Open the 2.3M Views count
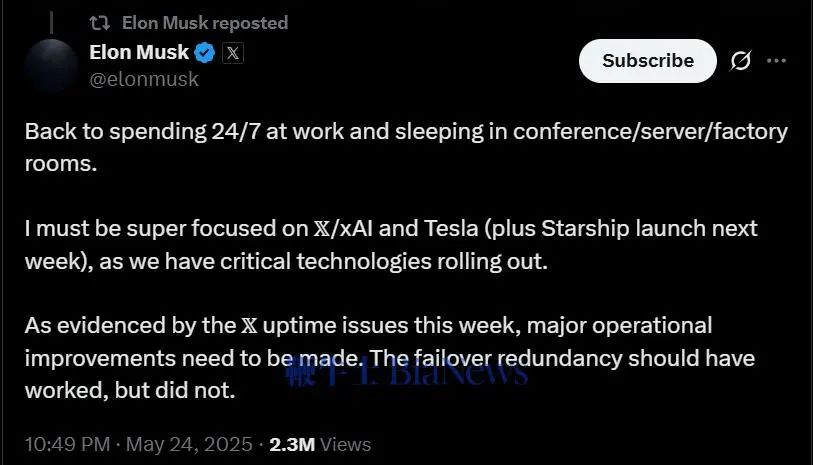This screenshot has width=813, height=465. click(x=320, y=444)
